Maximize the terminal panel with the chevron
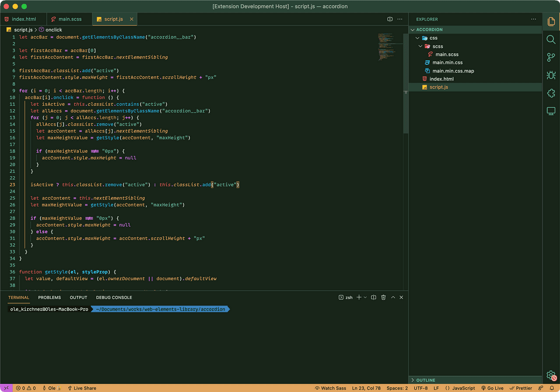The width and height of the screenshot is (560, 392). pos(393,297)
